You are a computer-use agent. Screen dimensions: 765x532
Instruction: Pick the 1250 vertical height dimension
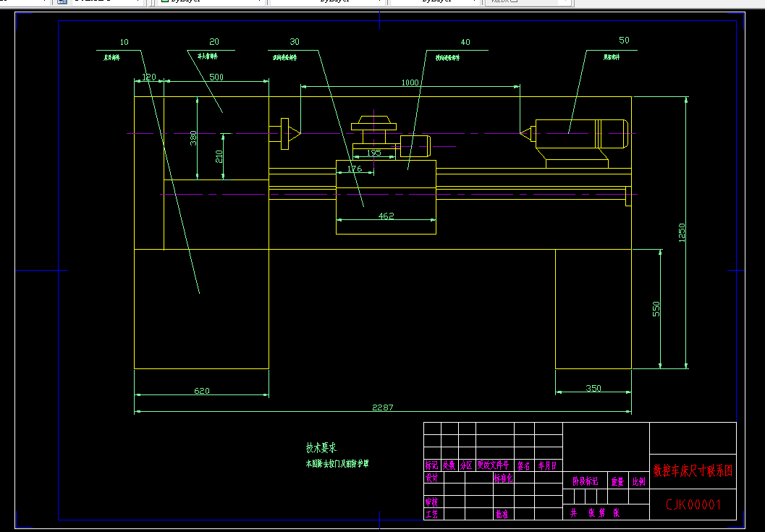[x=682, y=232]
